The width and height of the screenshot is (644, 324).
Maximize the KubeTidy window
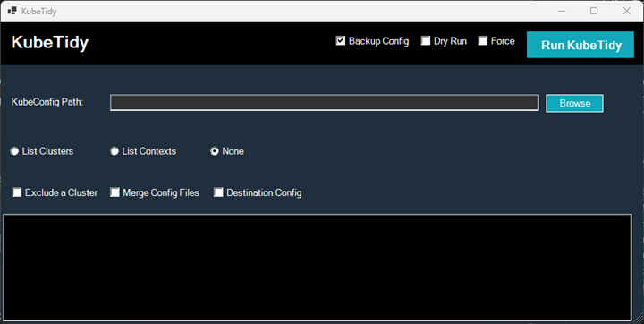click(x=594, y=11)
